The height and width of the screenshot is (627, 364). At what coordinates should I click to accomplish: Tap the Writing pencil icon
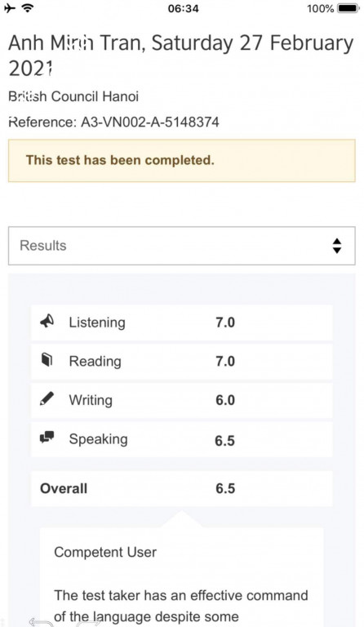[47, 398]
